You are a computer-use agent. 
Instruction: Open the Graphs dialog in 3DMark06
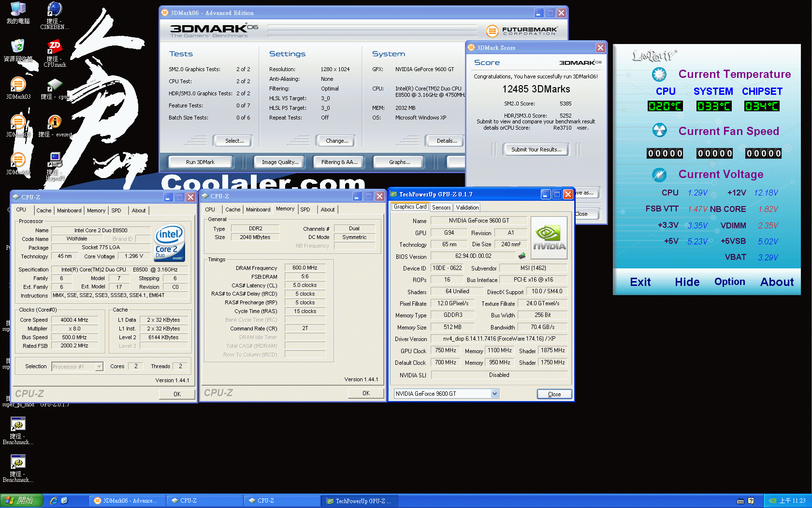[x=399, y=162]
